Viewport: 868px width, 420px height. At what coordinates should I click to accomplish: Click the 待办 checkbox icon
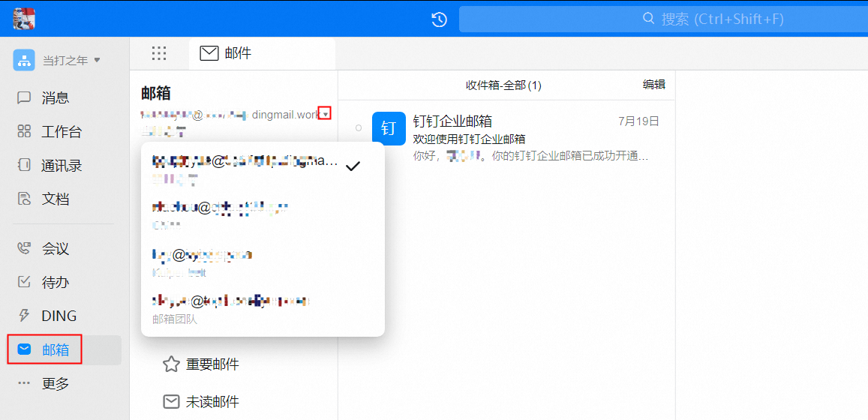pyautogui.click(x=24, y=282)
